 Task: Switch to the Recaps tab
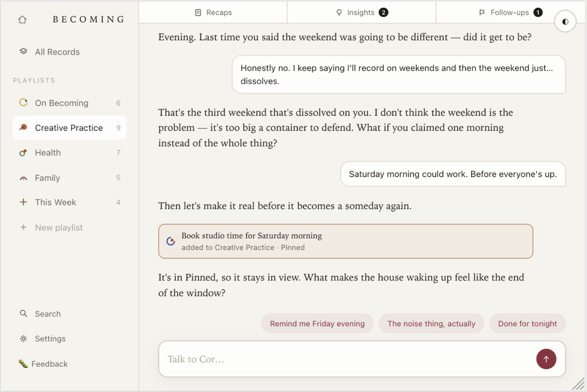[x=213, y=12]
